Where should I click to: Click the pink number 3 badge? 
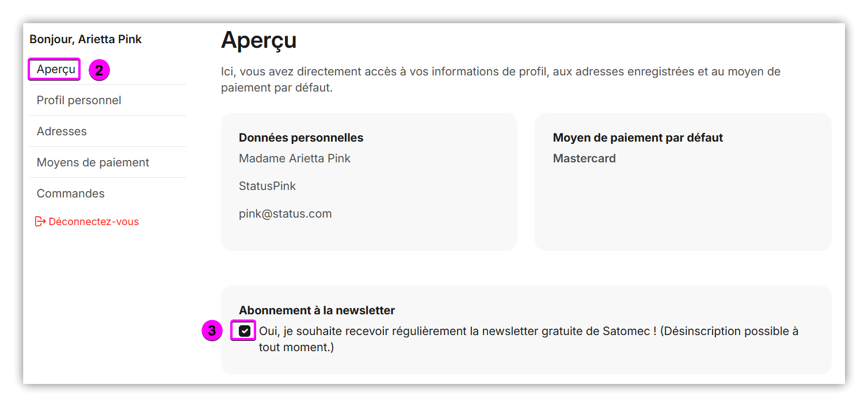(212, 331)
